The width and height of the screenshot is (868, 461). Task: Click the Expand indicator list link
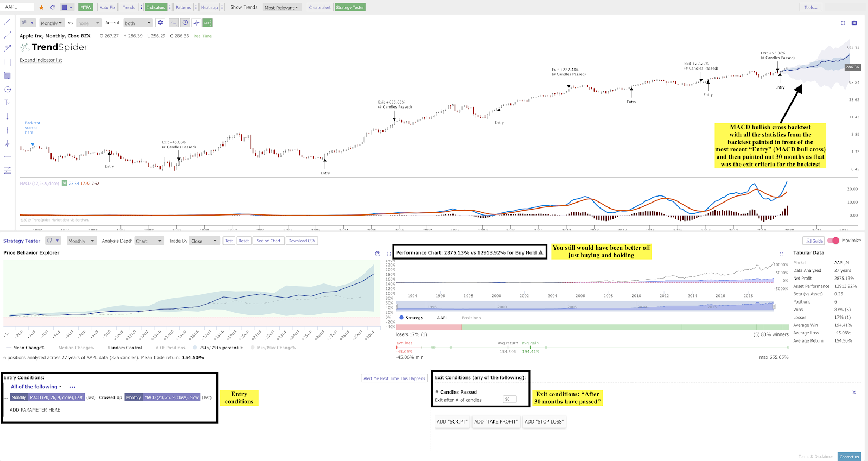click(x=41, y=60)
